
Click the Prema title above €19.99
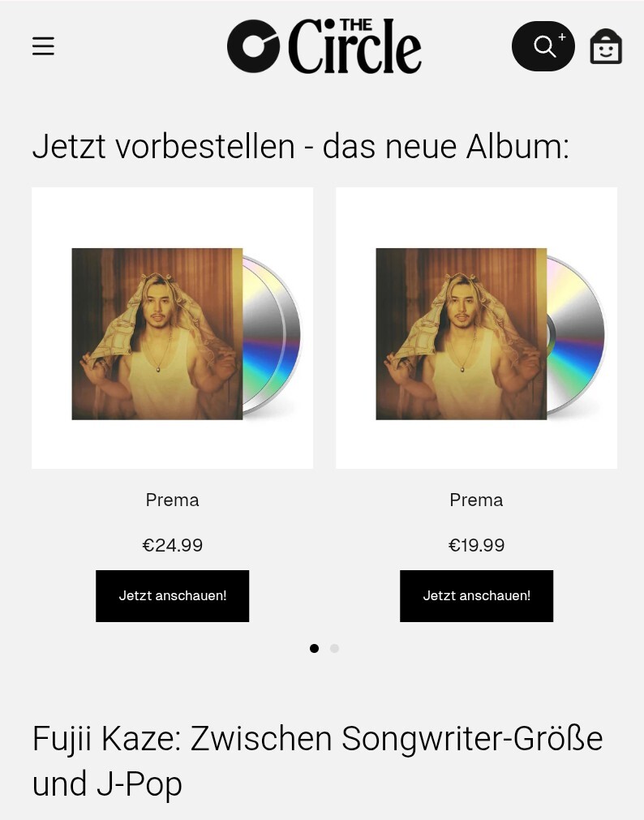click(476, 500)
